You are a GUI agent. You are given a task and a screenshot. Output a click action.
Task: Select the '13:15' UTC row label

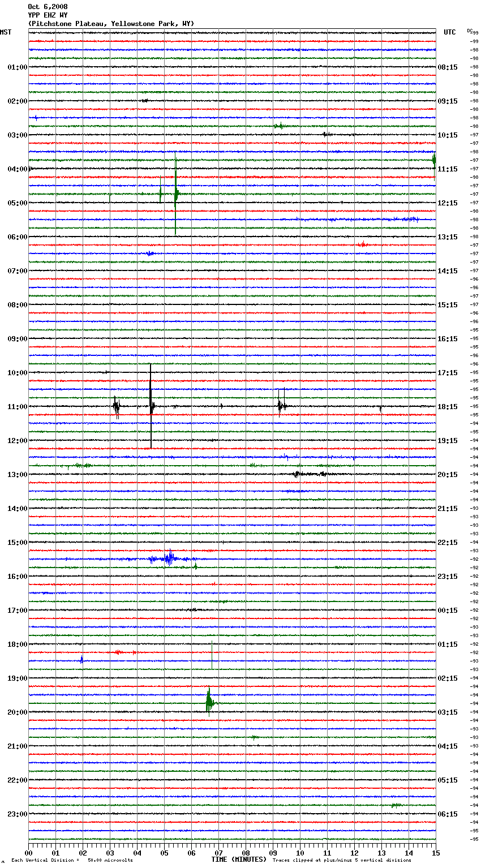click(448, 237)
